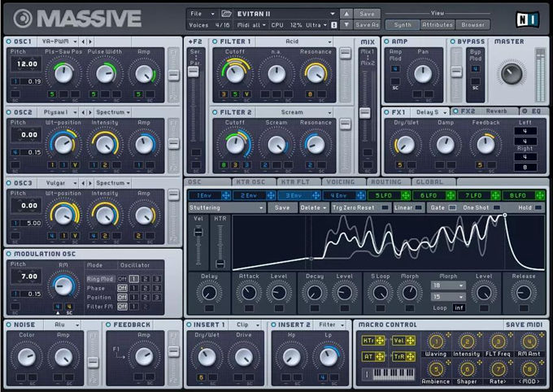This screenshot has height=392, width=553.
Task: Switch to the FX2 Reverb tab
Action: pos(485,111)
